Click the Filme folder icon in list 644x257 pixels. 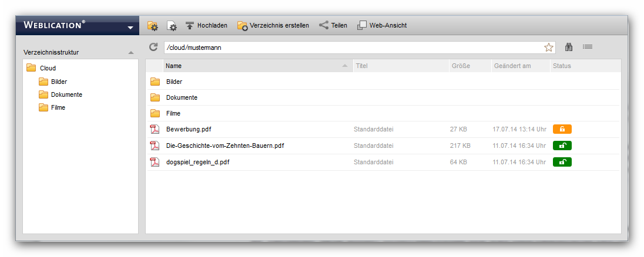coord(155,113)
